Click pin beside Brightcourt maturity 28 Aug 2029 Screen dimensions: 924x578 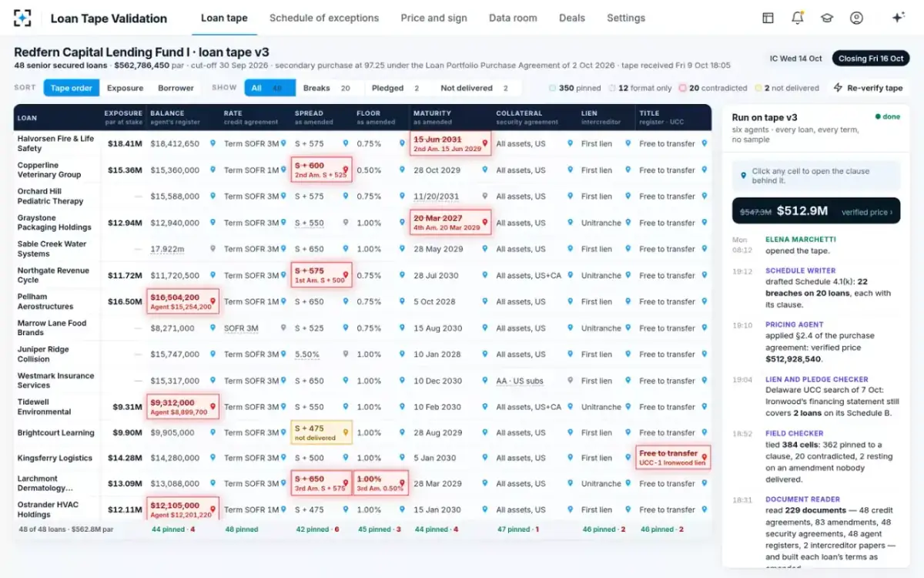[x=484, y=432]
